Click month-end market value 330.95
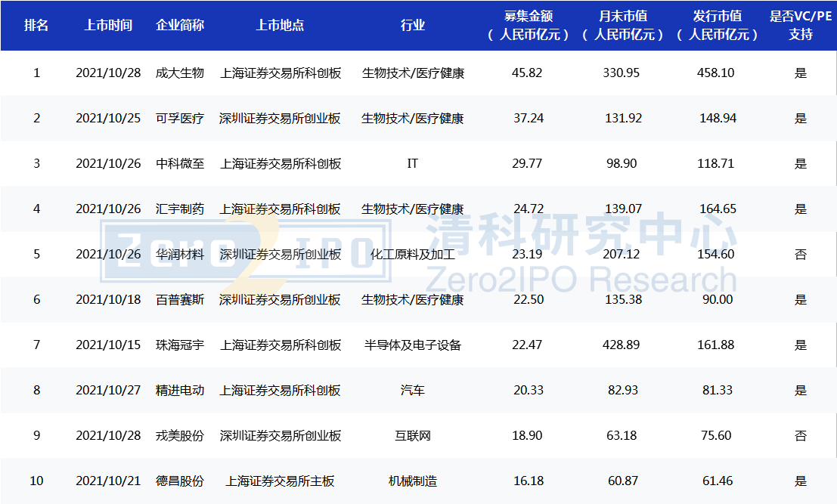837x504 pixels. pyautogui.click(x=622, y=73)
